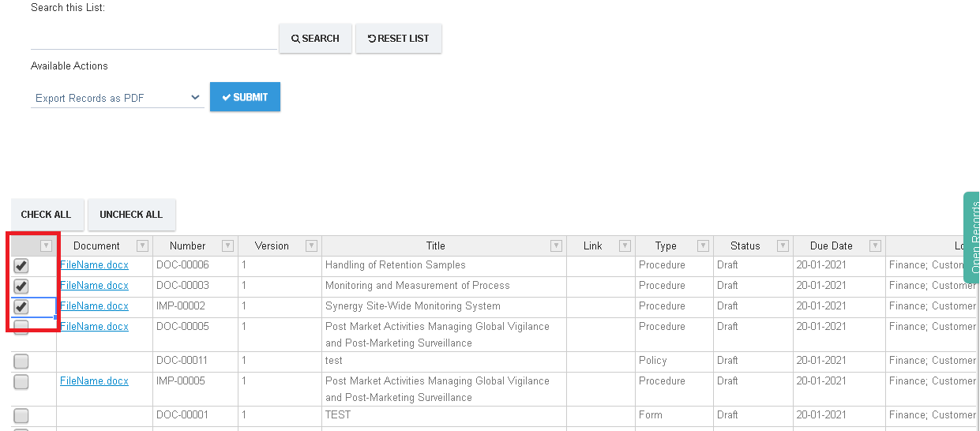The width and height of the screenshot is (980, 431).
Task: Open the Number column filter icon
Action: (227, 245)
